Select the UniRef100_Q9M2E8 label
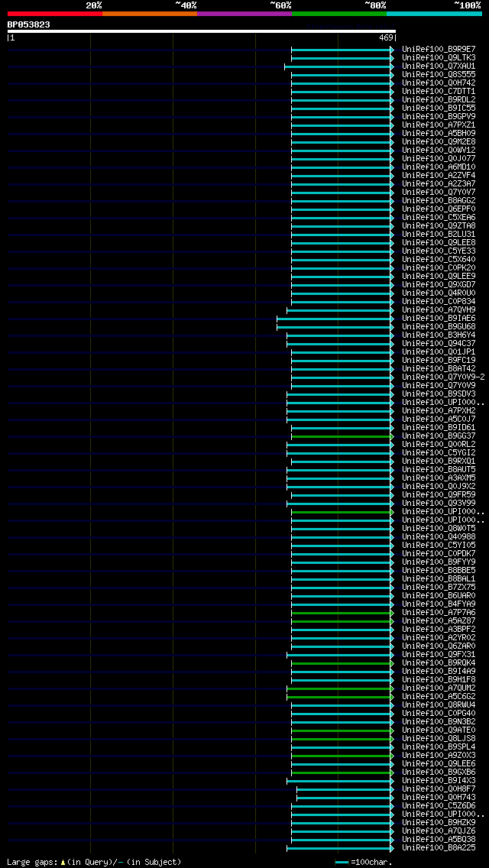The image size is (489, 868). pyautogui.click(x=439, y=141)
